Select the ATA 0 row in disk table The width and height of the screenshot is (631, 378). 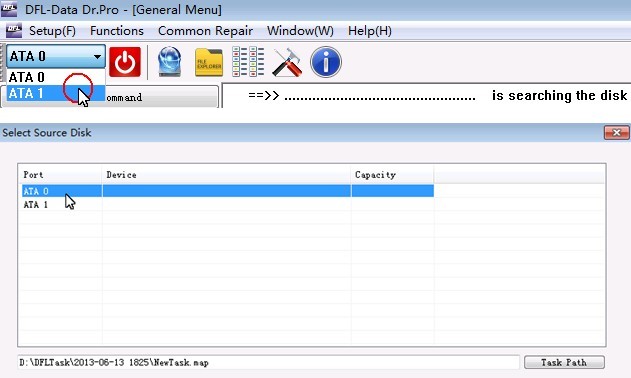tap(227, 191)
